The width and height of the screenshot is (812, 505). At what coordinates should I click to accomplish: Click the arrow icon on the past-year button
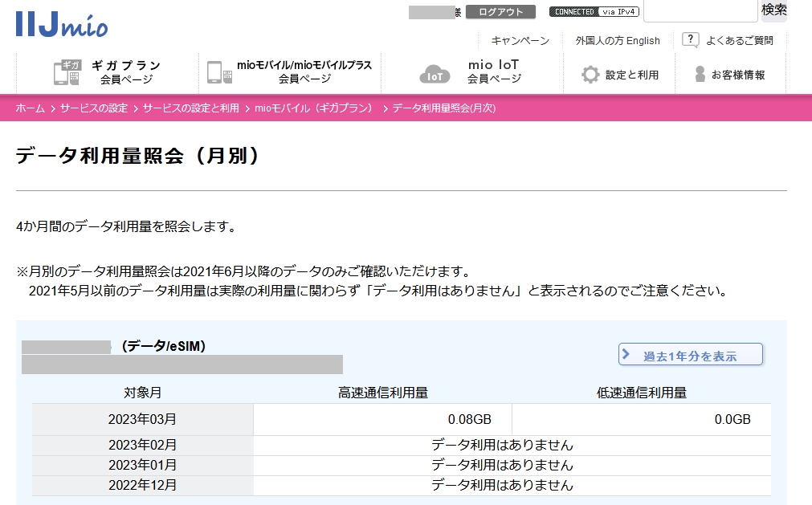[x=626, y=354]
